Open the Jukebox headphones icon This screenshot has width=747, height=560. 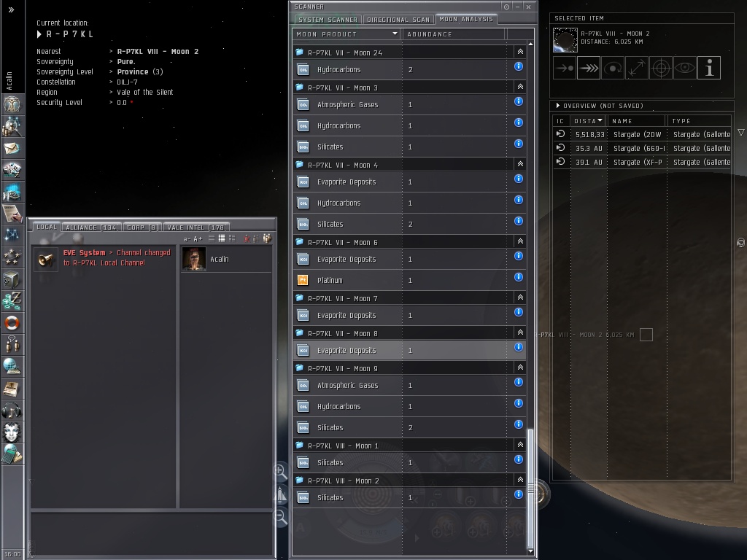click(x=12, y=410)
